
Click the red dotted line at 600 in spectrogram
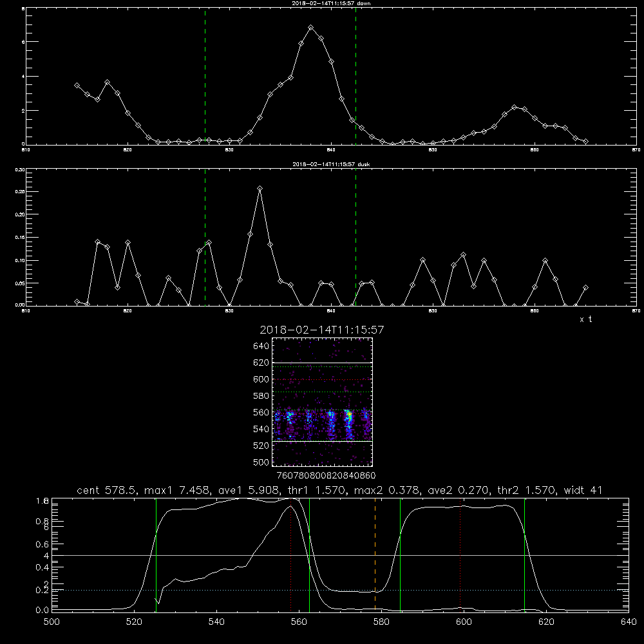coord(322,379)
